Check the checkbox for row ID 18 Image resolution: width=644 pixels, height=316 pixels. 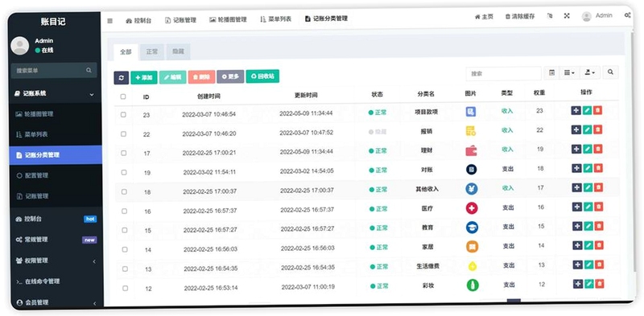click(x=124, y=191)
